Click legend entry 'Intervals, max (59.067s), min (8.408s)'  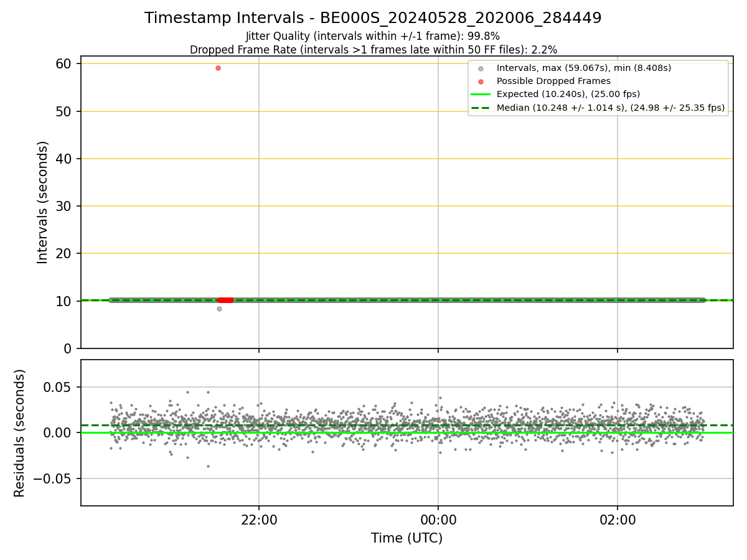click(584, 67)
